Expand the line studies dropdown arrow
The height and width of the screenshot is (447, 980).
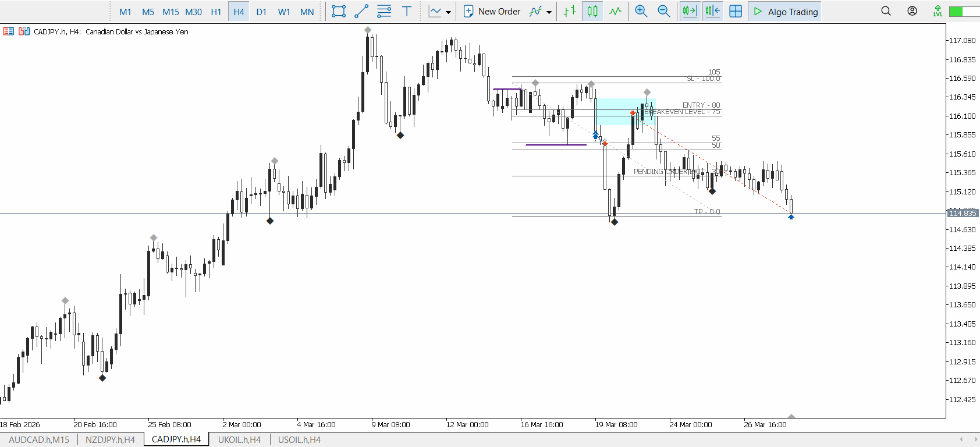click(x=448, y=12)
